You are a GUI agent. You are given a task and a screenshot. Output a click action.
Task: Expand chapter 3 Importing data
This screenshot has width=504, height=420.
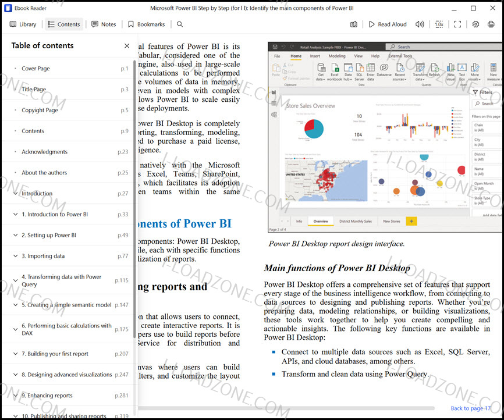(16, 256)
